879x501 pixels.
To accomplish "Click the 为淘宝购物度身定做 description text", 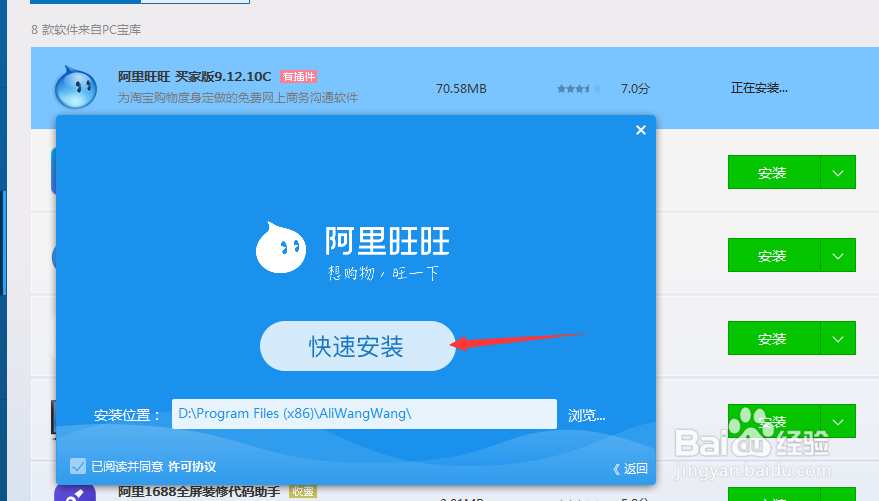I will pyautogui.click(x=238, y=98).
